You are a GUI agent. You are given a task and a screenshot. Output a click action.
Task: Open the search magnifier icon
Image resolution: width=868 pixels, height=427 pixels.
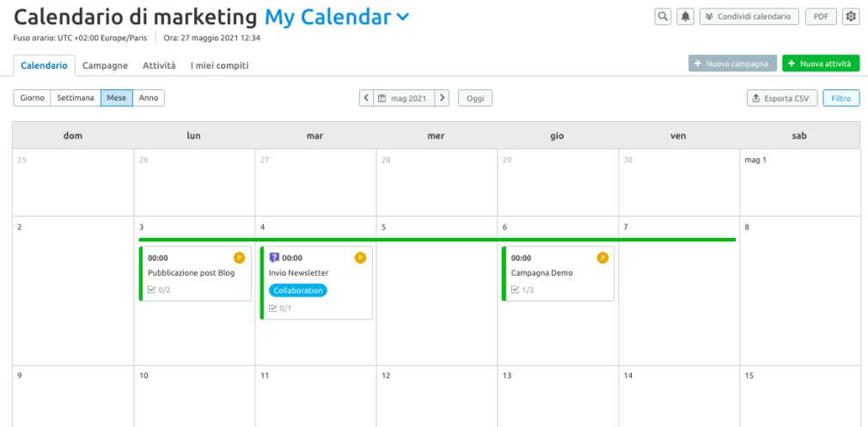pos(663,16)
